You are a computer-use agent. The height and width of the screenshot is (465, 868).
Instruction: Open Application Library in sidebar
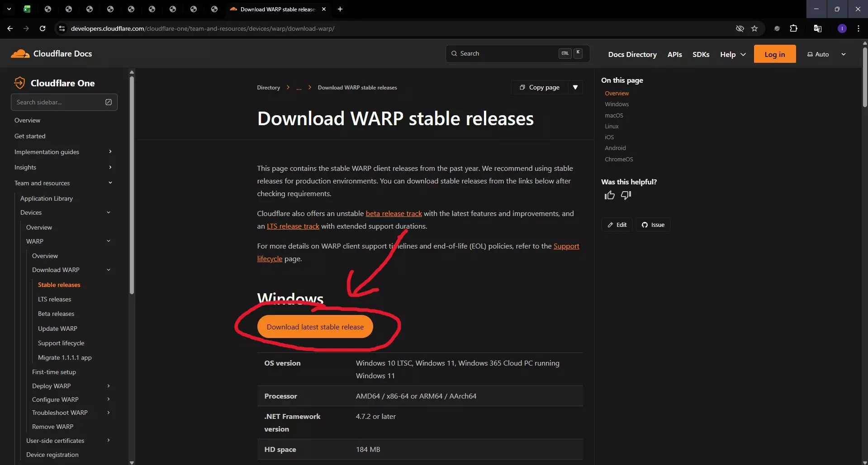pos(47,198)
